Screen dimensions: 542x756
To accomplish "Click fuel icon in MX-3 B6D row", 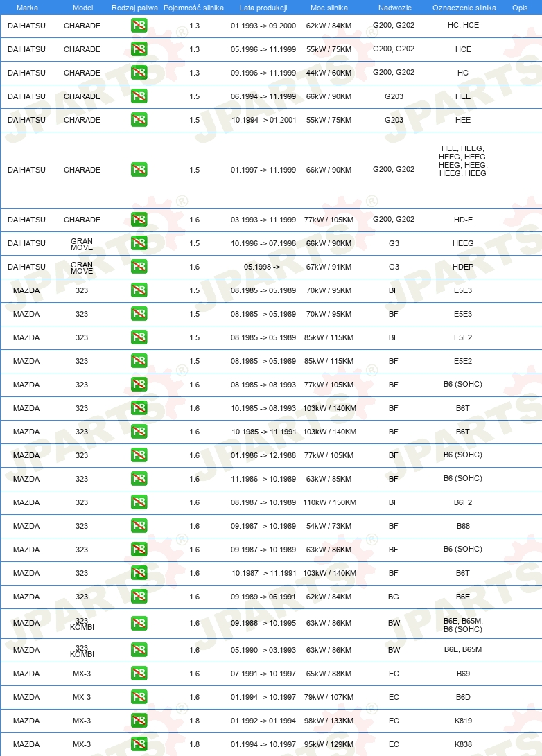I will coord(139,697).
